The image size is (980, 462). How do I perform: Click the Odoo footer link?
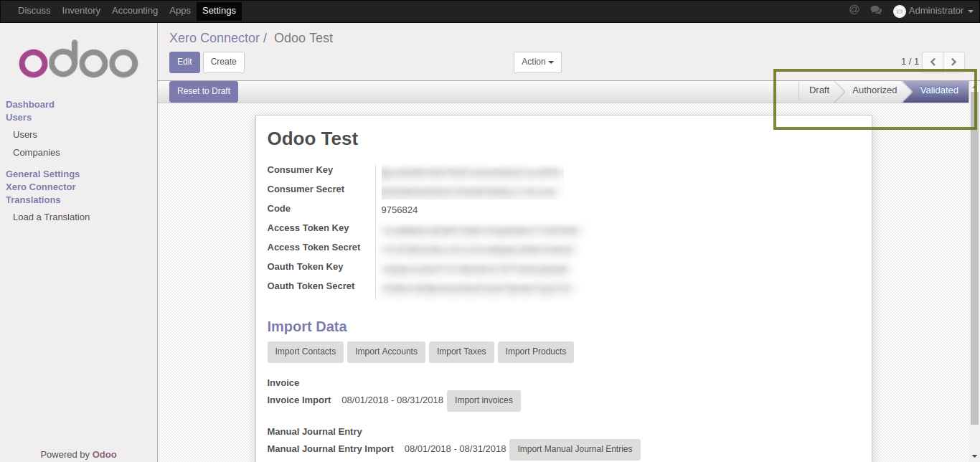pos(105,454)
